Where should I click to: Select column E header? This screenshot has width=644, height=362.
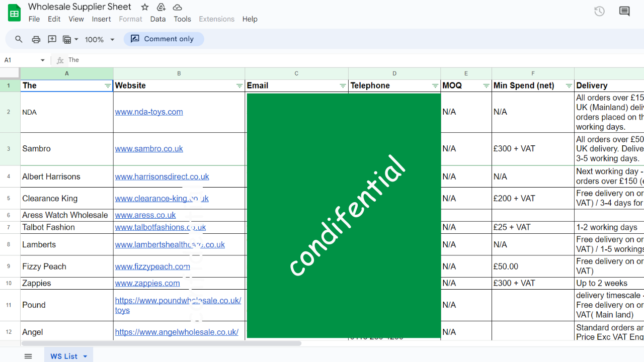466,73
